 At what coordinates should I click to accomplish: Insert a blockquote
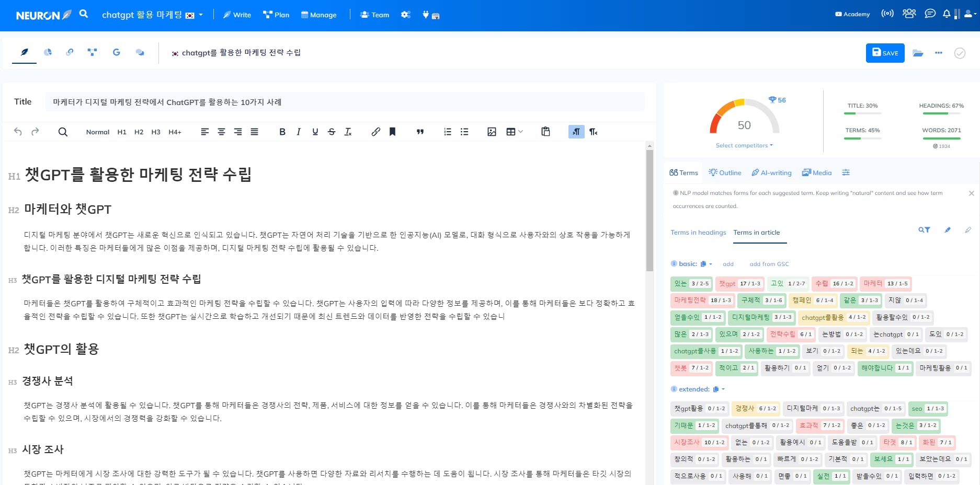[420, 132]
